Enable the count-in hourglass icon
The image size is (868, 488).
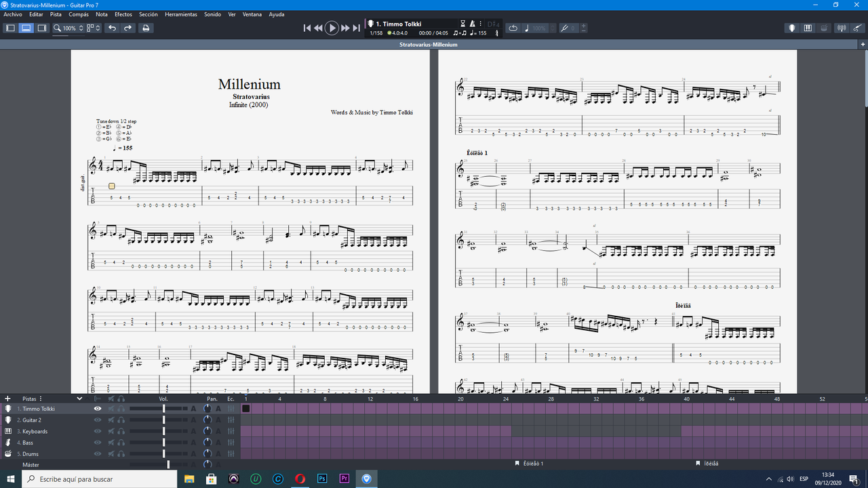(x=463, y=24)
